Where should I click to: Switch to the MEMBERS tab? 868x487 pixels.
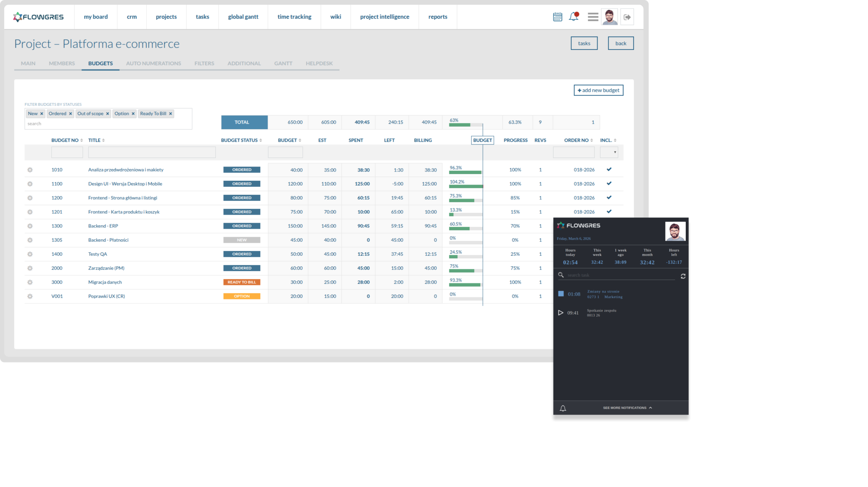click(x=61, y=64)
